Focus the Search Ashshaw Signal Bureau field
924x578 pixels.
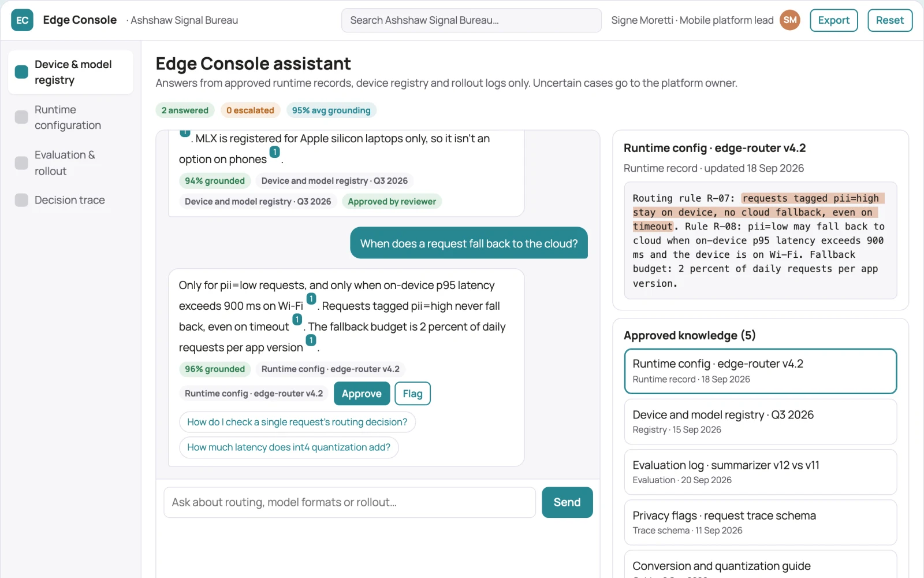471,20
